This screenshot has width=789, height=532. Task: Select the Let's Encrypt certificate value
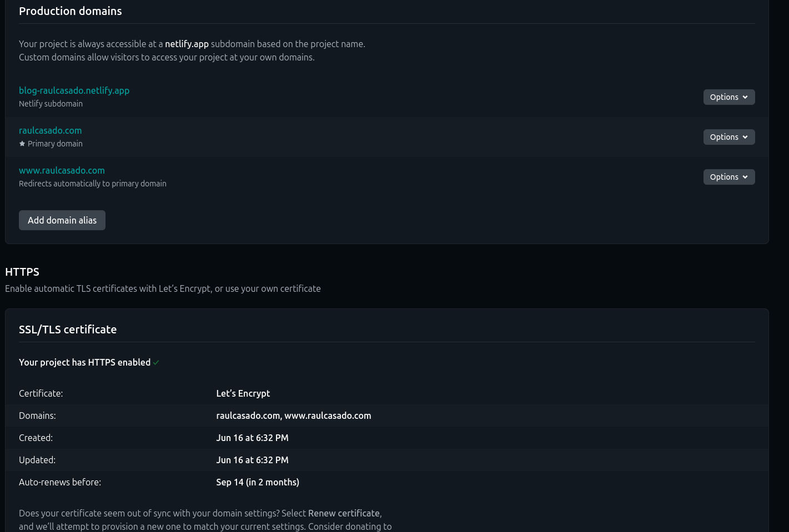coord(243,393)
